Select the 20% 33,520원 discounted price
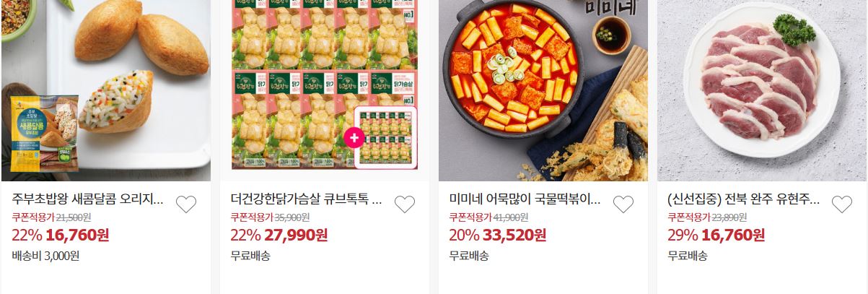Screen dimensions: 868x294 (x=498, y=235)
